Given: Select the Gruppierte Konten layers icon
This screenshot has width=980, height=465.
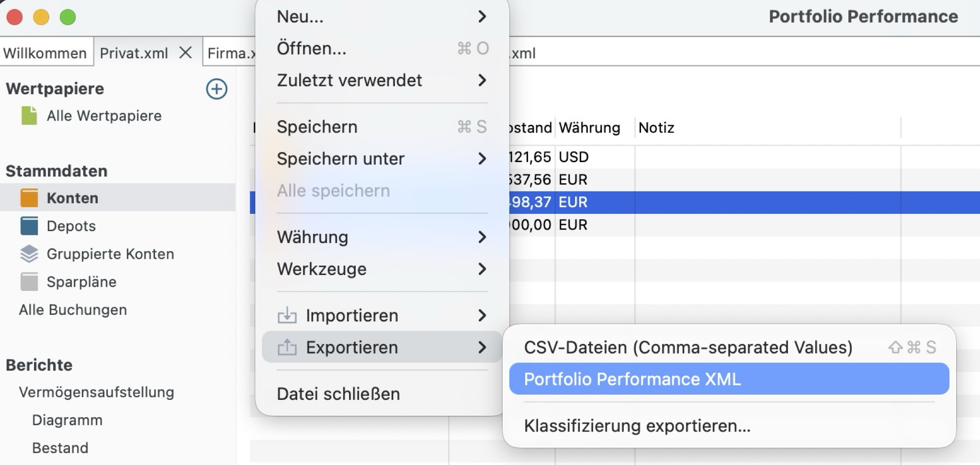Looking at the screenshot, I should point(29,254).
